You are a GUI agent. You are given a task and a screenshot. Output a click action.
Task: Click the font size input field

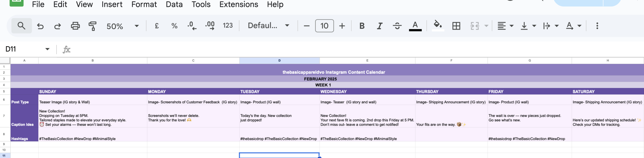(x=324, y=26)
